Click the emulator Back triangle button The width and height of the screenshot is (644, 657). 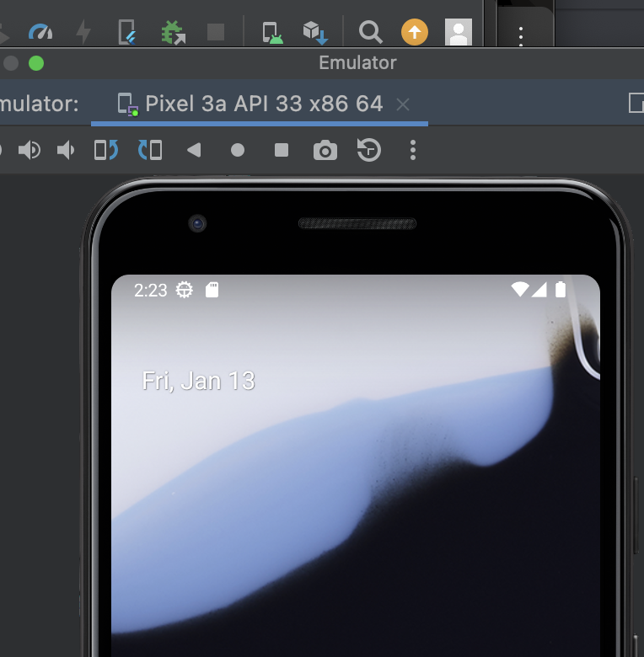[x=194, y=150]
